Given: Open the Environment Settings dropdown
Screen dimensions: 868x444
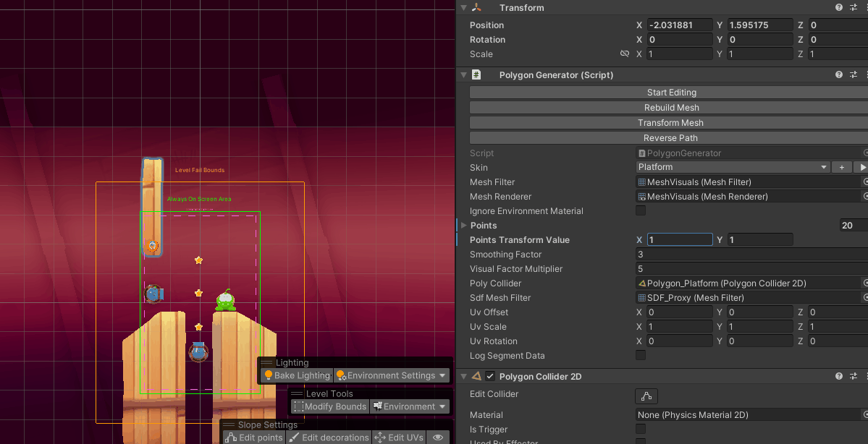Looking at the screenshot, I should point(391,375).
